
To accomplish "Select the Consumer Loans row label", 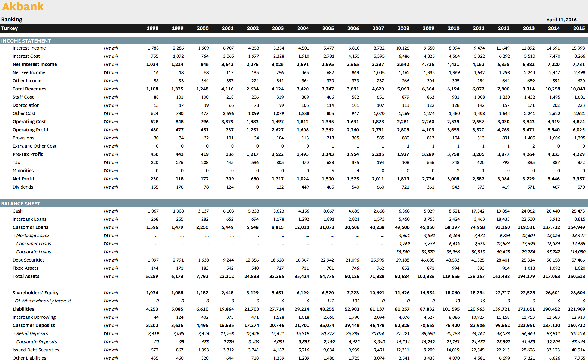I will pos(32,244).
